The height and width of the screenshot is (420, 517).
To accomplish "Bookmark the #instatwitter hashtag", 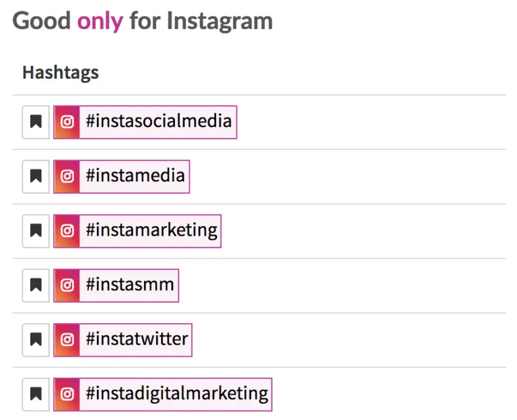I will 36,339.
